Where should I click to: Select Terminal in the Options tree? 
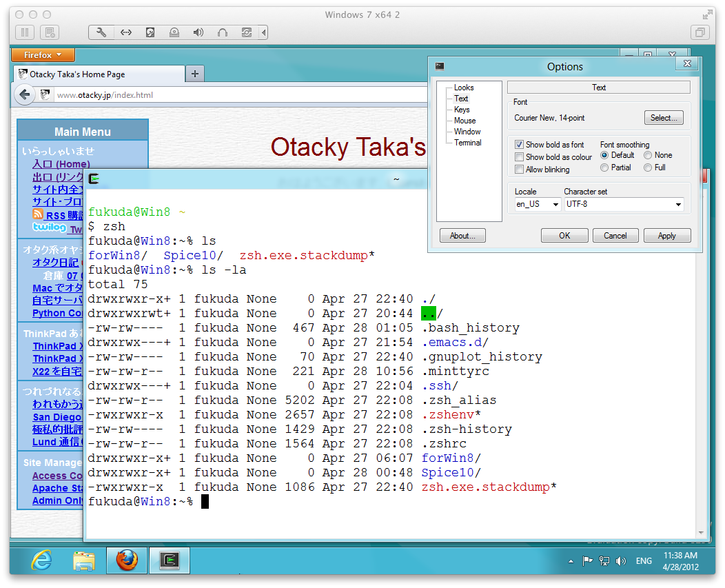468,143
